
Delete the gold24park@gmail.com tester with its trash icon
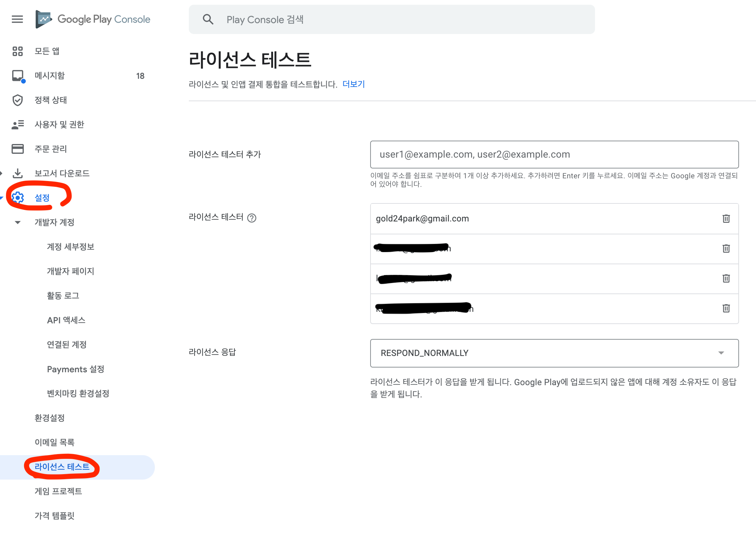tap(726, 218)
